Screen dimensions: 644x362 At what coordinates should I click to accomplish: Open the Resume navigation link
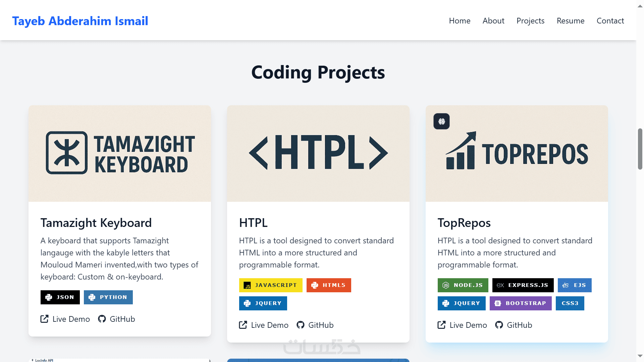[570, 21]
